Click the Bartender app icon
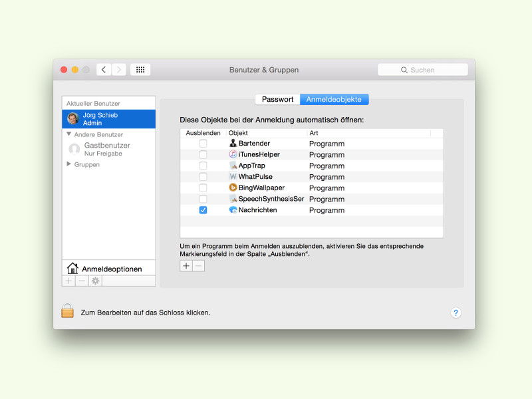The height and width of the screenshot is (399, 532). [233, 143]
